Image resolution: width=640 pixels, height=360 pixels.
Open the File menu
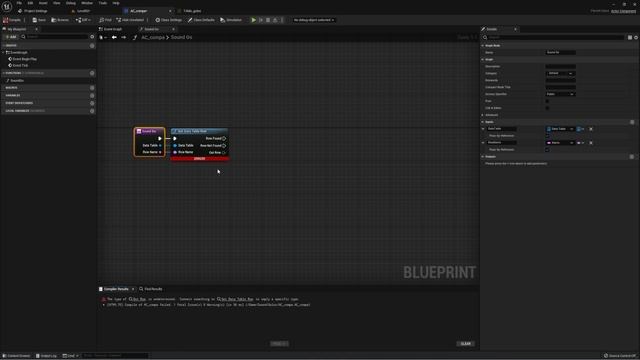(19, 3)
